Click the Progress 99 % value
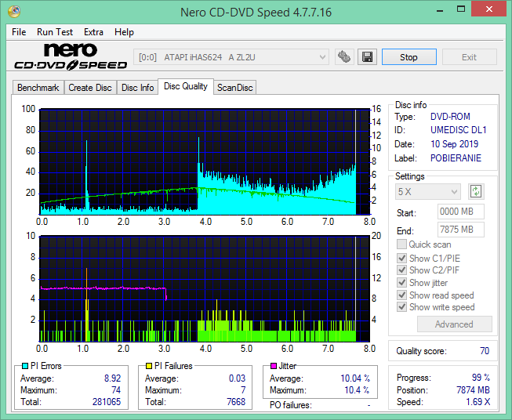The height and width of the screenshot is (420, 512). point(481,378)
